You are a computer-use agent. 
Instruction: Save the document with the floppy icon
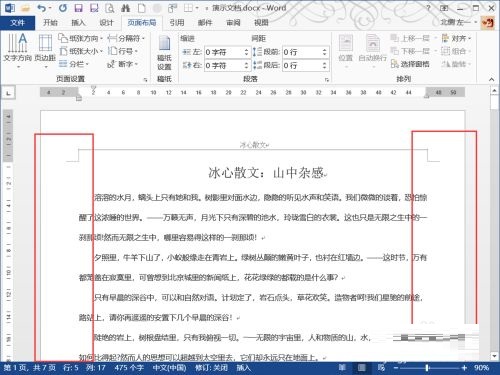(x=78, y=8)
